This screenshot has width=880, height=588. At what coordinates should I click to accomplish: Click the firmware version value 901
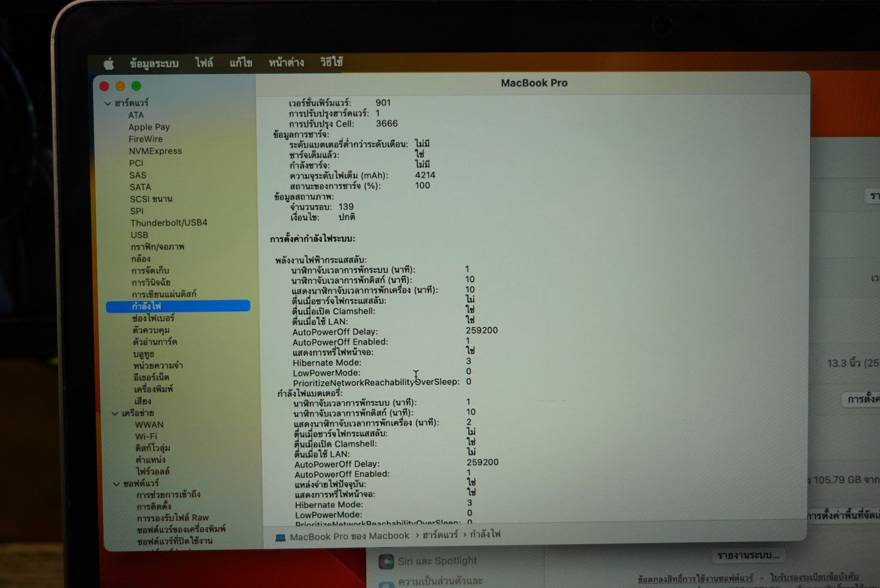click(383, 103)
